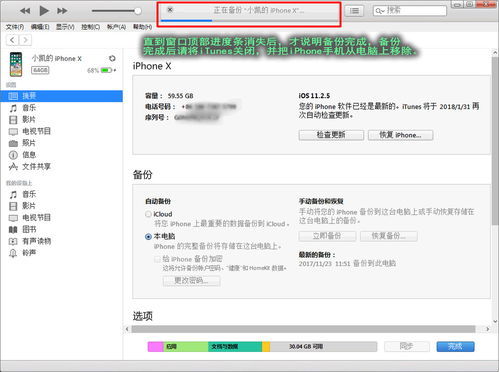Screen dimensions: 499x372
Task: Open the 帐户(A) menu
Action: (116, 27)
